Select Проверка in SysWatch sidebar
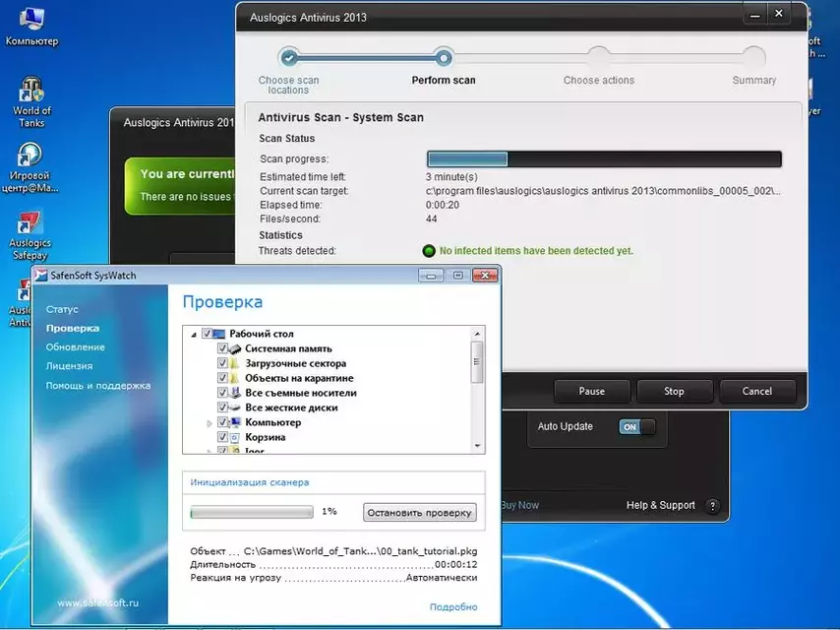 pos(73,328)
